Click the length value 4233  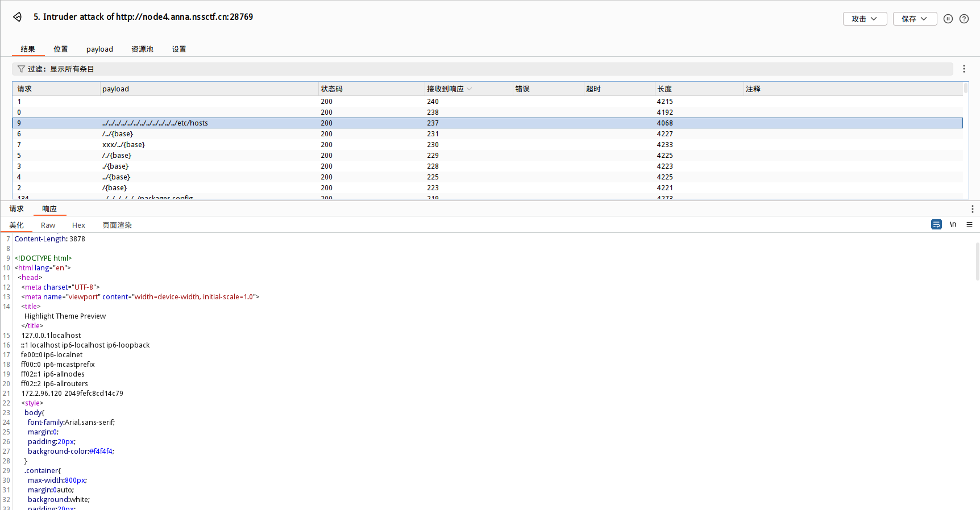665,145
